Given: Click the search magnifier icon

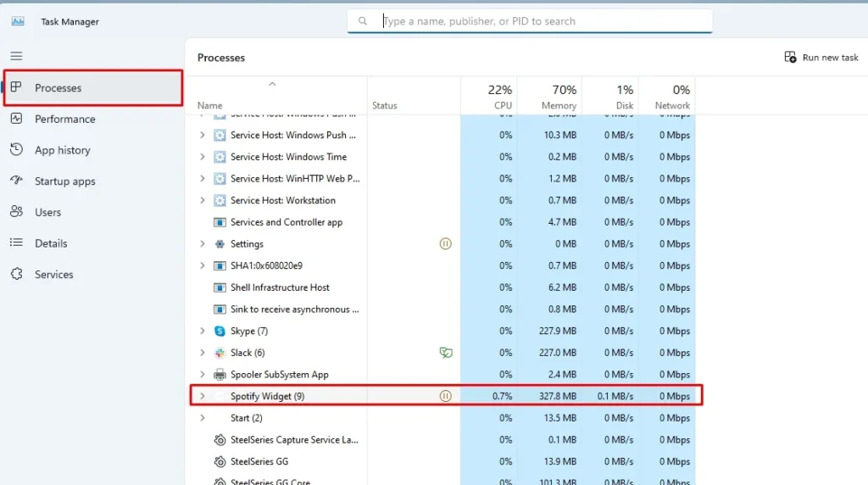Looking at the screenshot, I should tap(363, 21).
